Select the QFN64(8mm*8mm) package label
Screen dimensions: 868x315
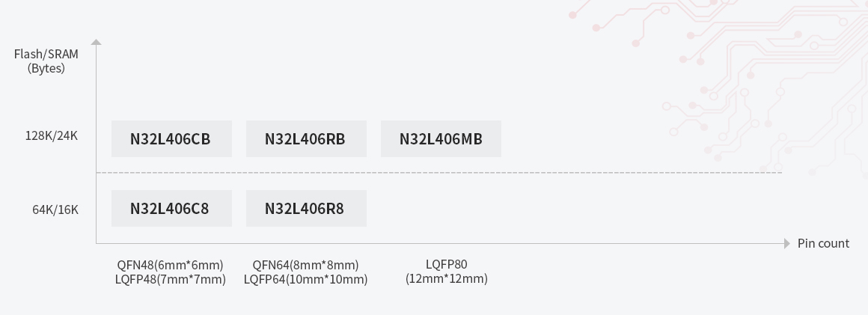pos(305,265)
